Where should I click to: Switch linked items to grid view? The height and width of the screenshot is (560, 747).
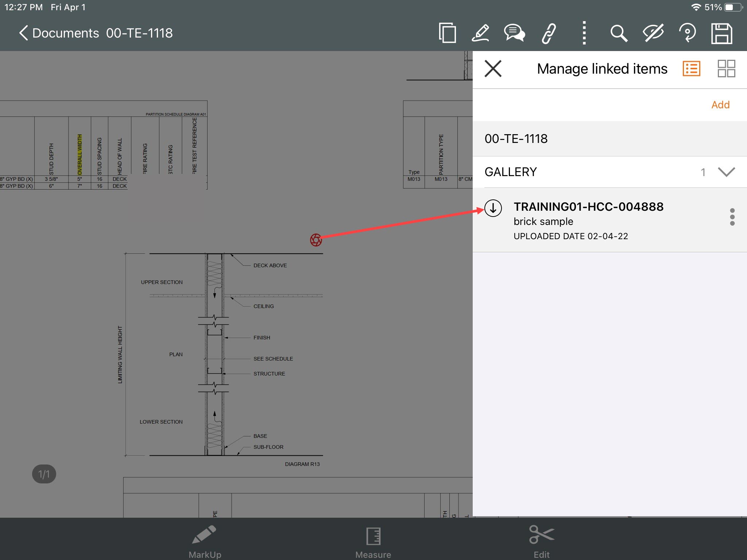(x=726, y=69)
